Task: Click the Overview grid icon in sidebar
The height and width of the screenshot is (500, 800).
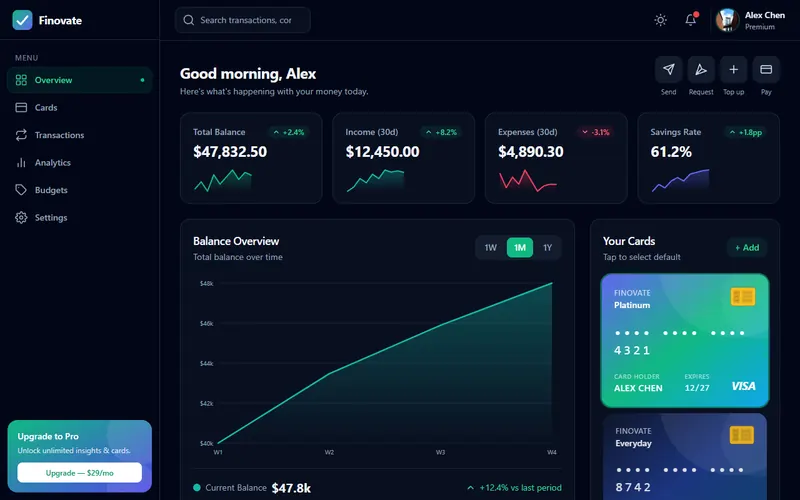Action: click(x=21, y=80)
